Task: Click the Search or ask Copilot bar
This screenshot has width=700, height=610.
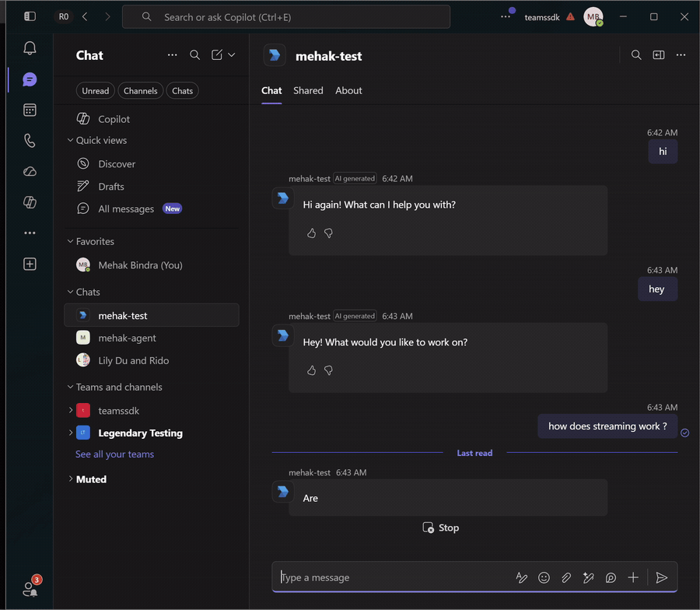Action: [x=286, y=17]
